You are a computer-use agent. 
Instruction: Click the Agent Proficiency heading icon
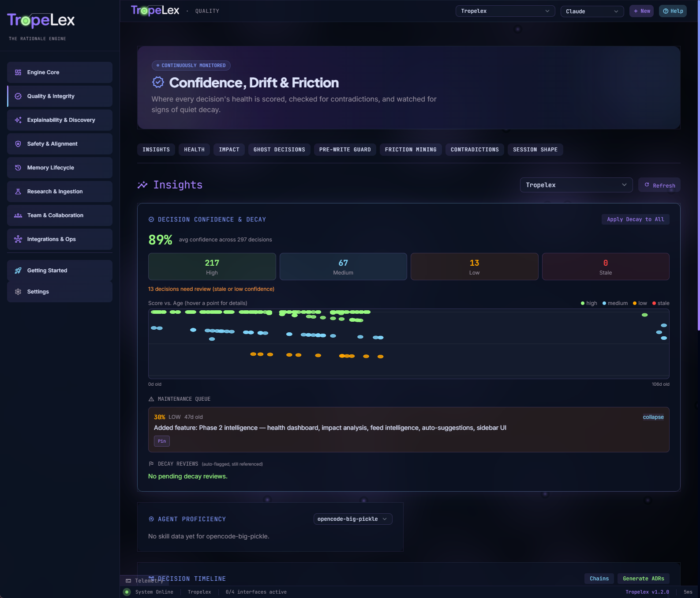coord(151,519)
